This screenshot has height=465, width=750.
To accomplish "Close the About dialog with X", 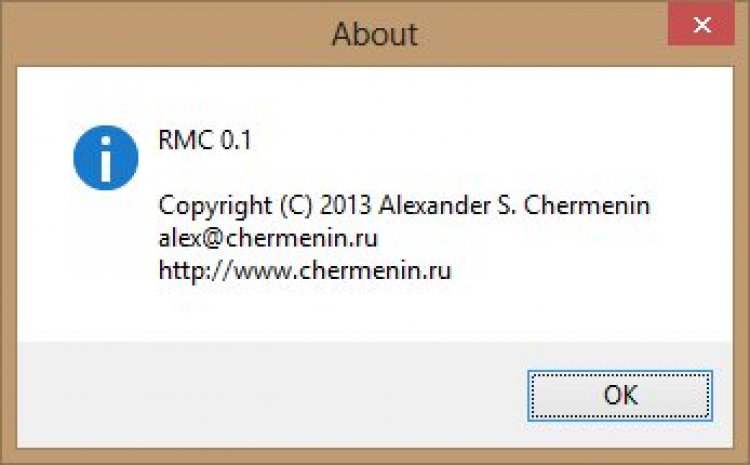I will 701,27.
